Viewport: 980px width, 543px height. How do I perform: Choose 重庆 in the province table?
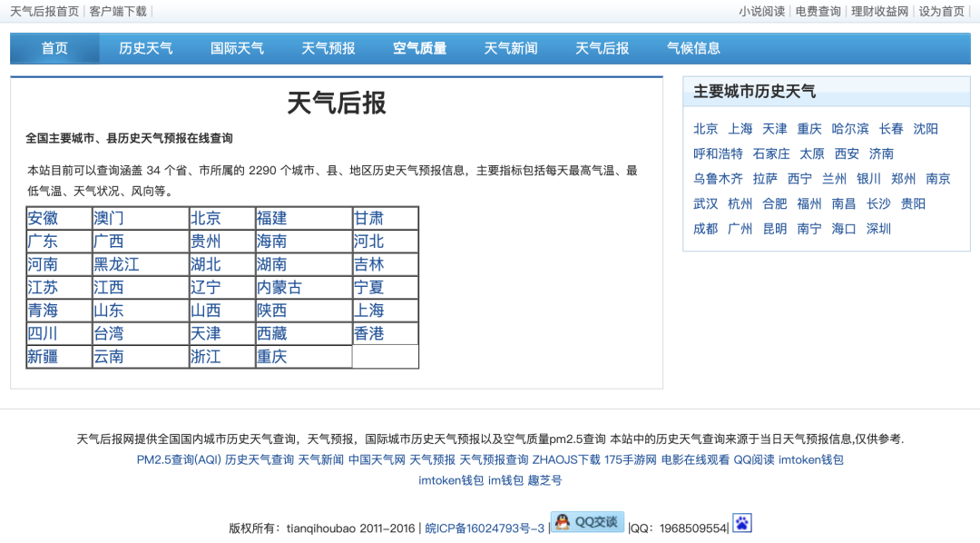coord(272,357)
